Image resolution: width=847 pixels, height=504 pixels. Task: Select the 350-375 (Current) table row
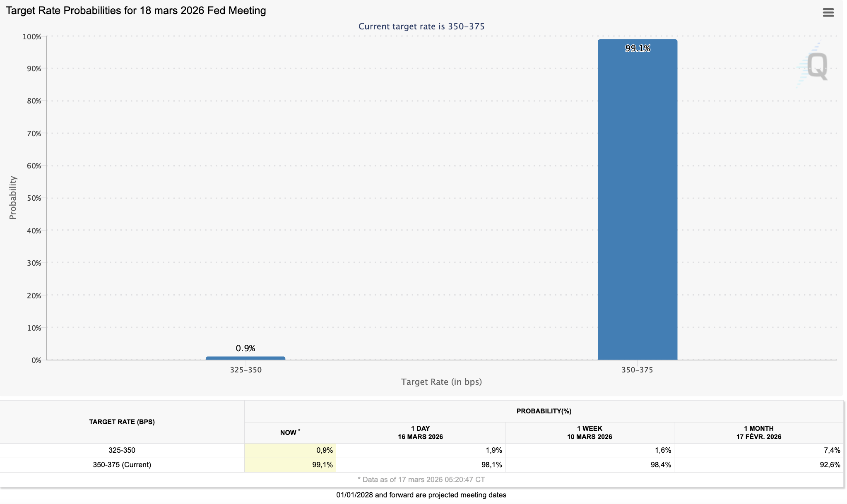(123, 465)
